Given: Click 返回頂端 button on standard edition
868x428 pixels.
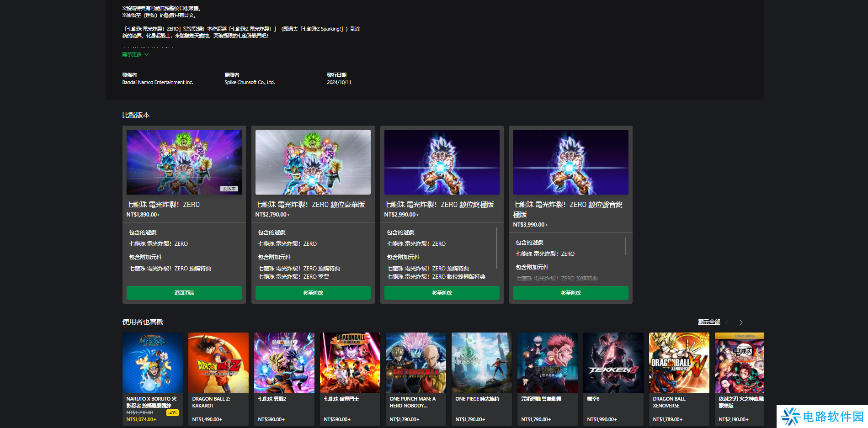Looking at the screenshot, I should tap(184, 293).
